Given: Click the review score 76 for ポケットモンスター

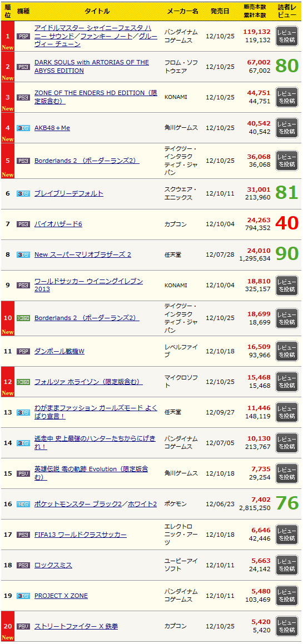Looking at the screenshot, I should [286, 503].
